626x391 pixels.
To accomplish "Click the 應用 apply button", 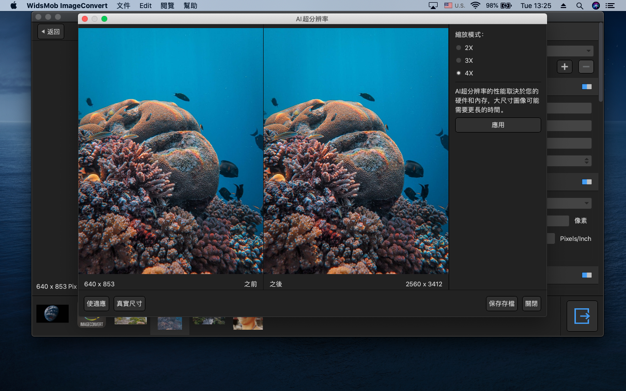I will tap(498, 125).
